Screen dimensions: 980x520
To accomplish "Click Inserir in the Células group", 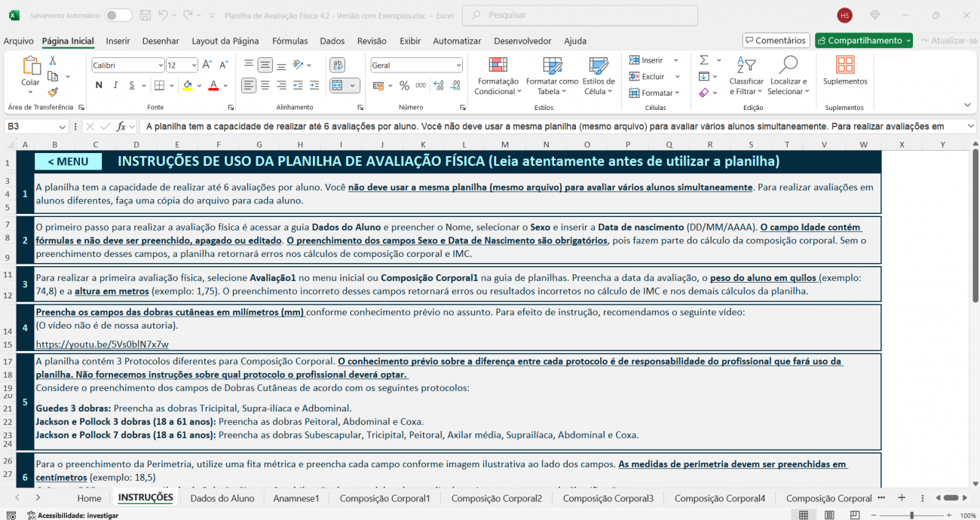I will coord(648,60).
